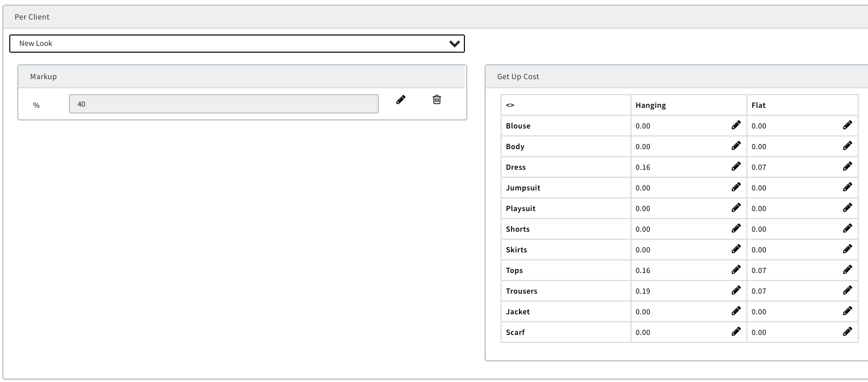This screenshot has width=868, height=382.
Task: Edit the Skirts Flat cost
Action: (847, 249)
